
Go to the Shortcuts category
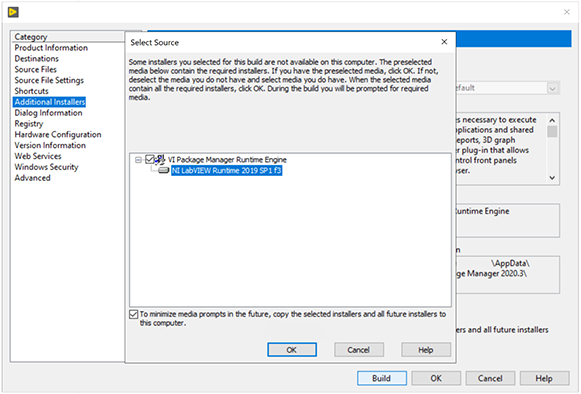[31, 91]
